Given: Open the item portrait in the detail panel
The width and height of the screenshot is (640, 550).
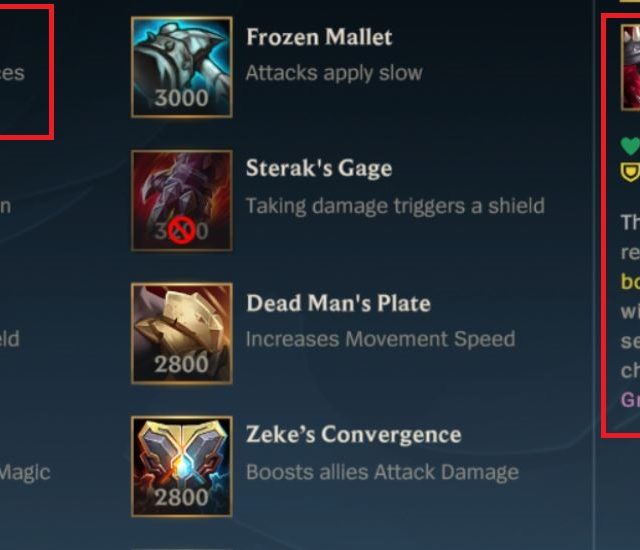Looking at the screenshot, I should pyautogui.click(x=631, y=67).
